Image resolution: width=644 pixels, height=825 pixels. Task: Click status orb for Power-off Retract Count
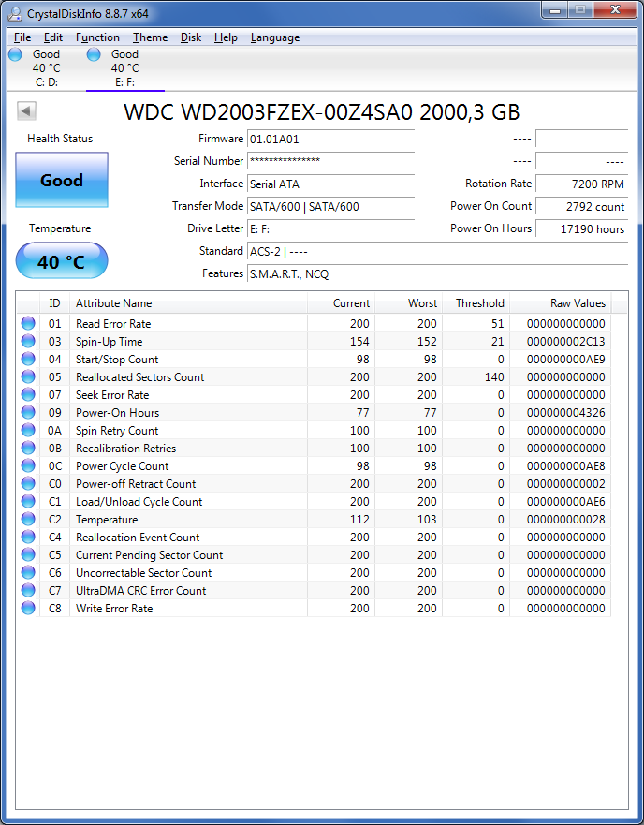tap(28, 483)
